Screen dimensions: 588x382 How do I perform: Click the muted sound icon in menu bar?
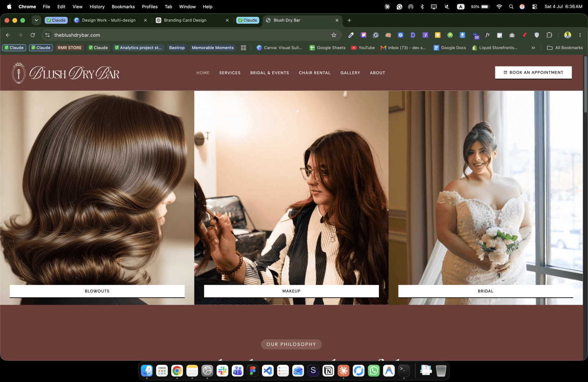click(x=447, y=7)
